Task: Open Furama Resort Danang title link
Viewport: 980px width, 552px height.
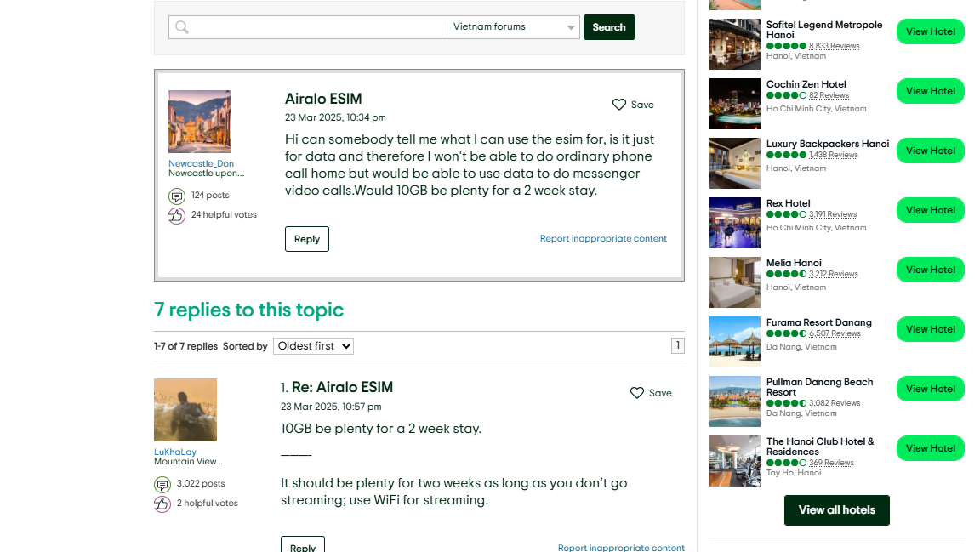Action: pyautogui.click(x=818, y=322)
